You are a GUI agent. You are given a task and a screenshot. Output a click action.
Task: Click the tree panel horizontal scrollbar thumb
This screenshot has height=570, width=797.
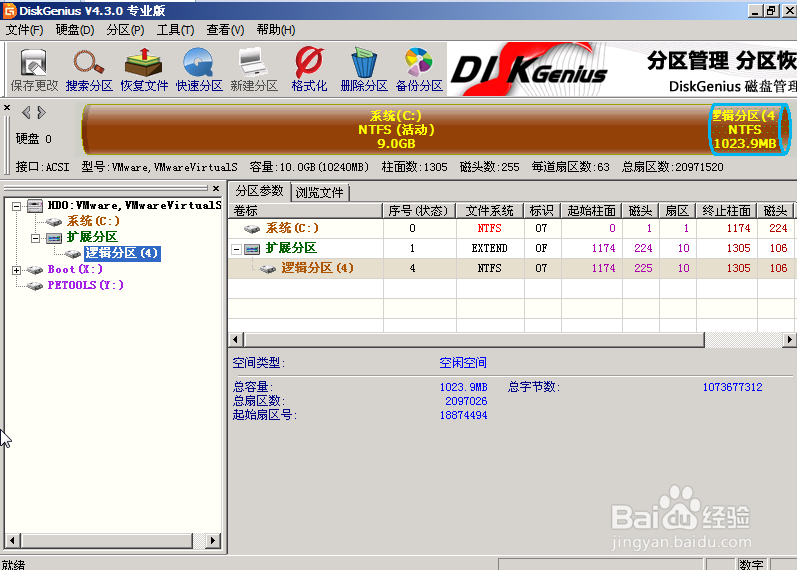pos(107,541)
